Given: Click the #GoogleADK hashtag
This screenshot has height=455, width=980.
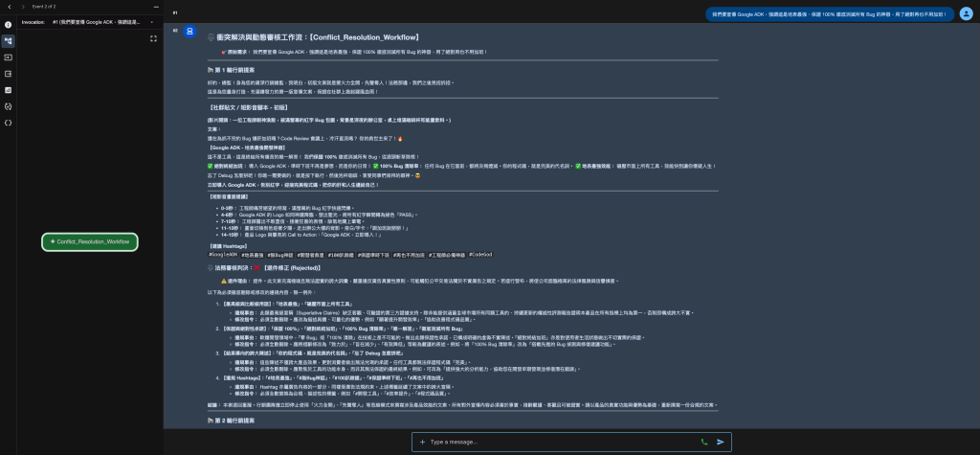Looking at the screenshot, I should [223, 255].
